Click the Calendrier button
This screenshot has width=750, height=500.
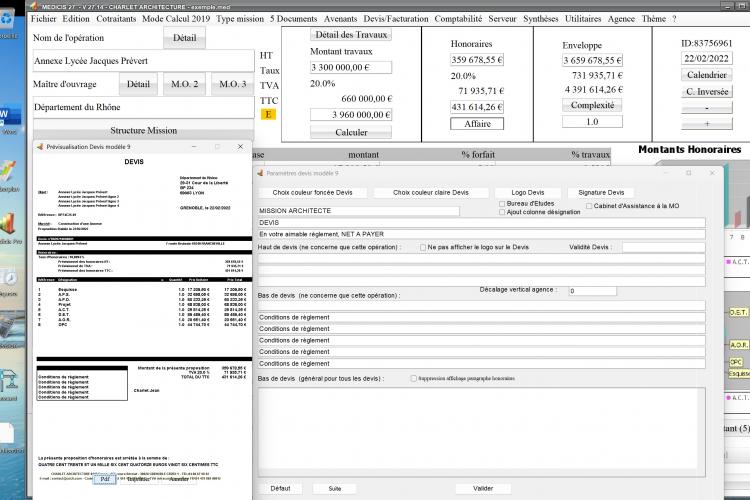(706, 75)
